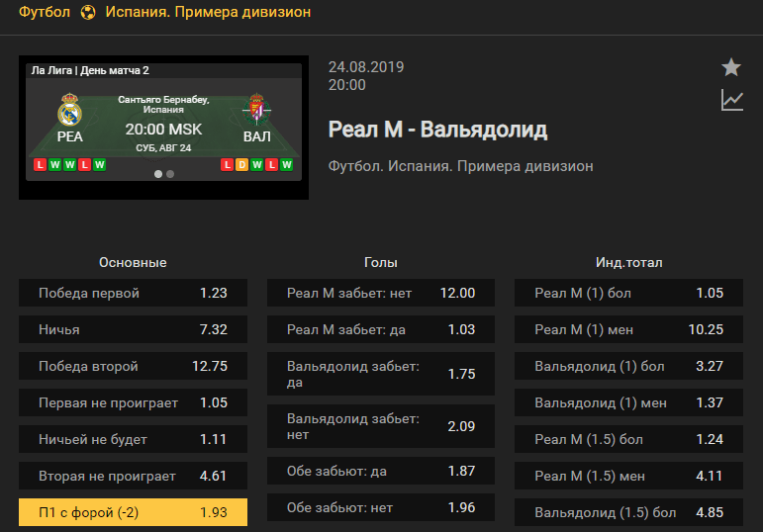Add match to favorites with star icon

[x=731, y=67]
